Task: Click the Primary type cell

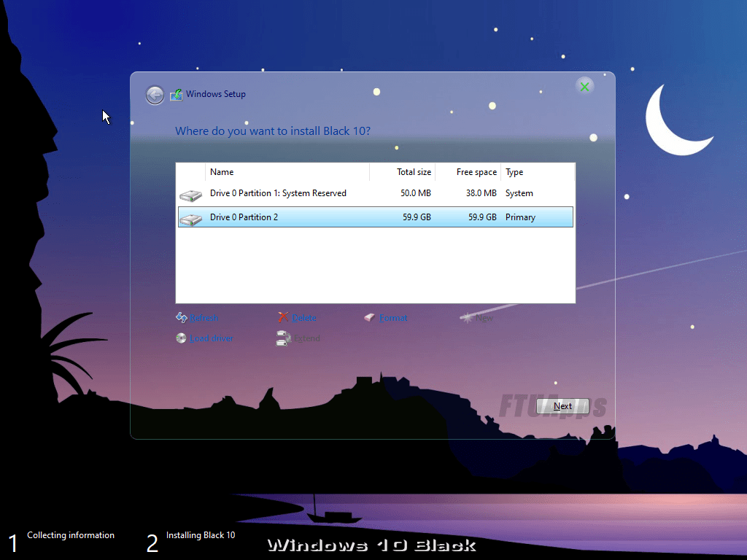Action: pyautogui.click(x=520, y=217)
